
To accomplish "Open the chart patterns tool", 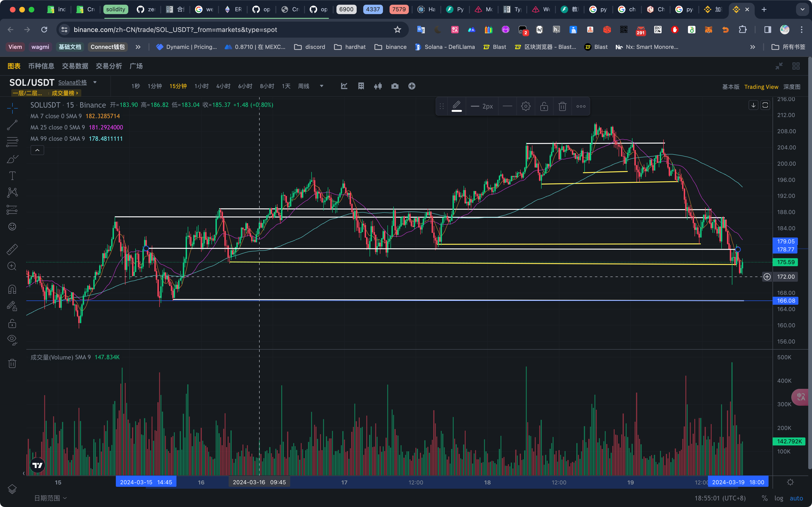I will 12,192.
